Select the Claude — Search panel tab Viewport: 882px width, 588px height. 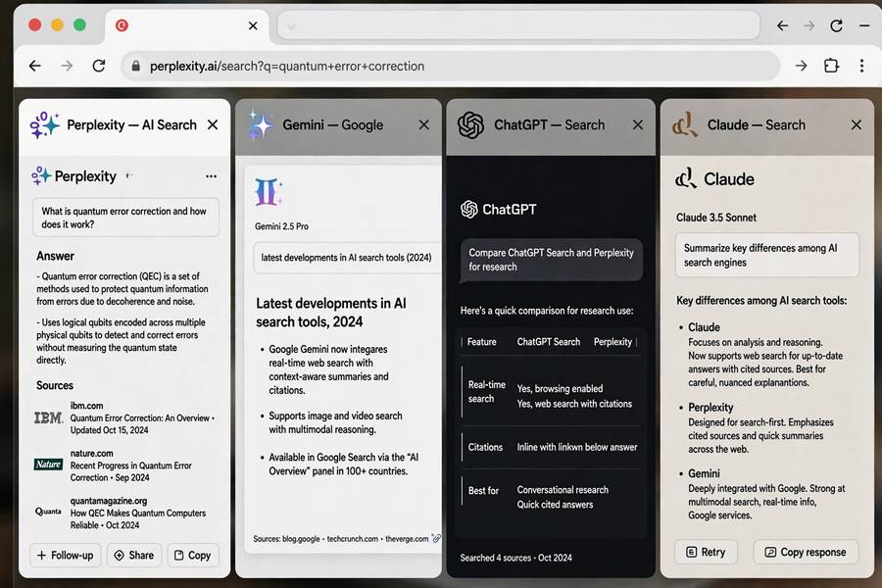click(x=767, y=127)
